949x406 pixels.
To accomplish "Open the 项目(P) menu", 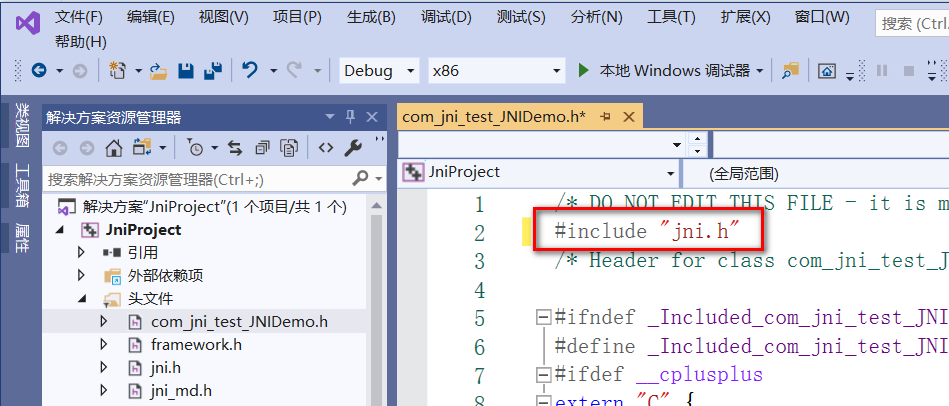I will pos(297,17).
